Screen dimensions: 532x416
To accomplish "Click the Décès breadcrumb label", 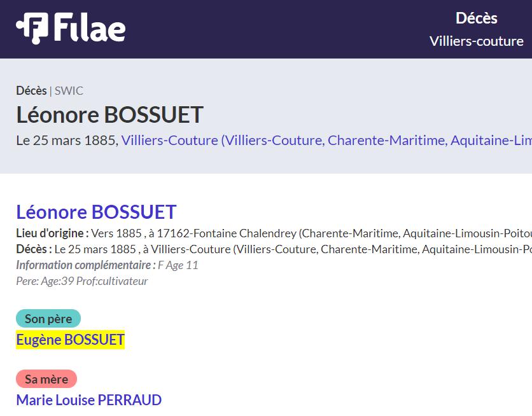I will coord(32,91).
